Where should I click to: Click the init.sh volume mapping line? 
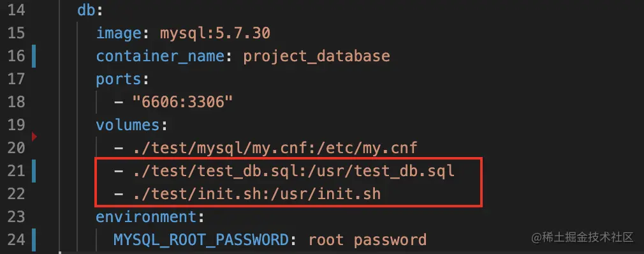247,193
